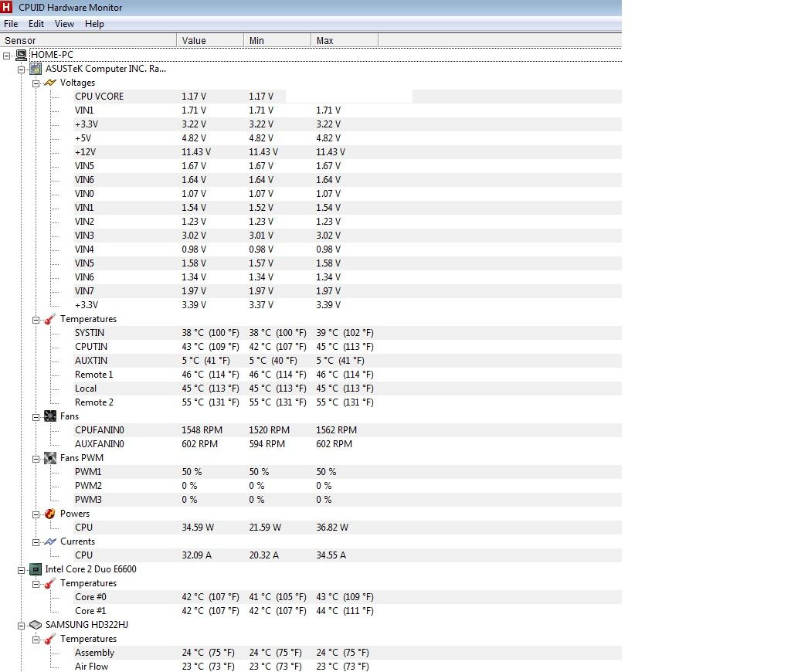The height and width of the screenshot is (672, 791).
Task: Click the HOME-PC computer icon
Action: (x=21, y=55)
